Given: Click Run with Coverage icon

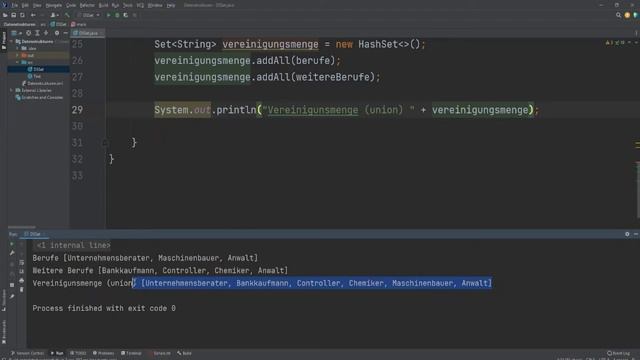Looking at the screenshot, I should coord(126,15).
